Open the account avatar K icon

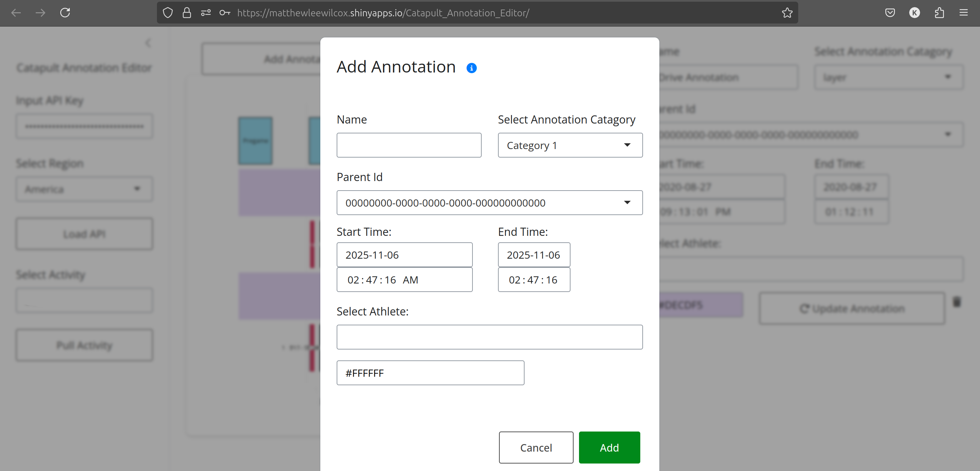pyautogui.click(x=915, y=13)
